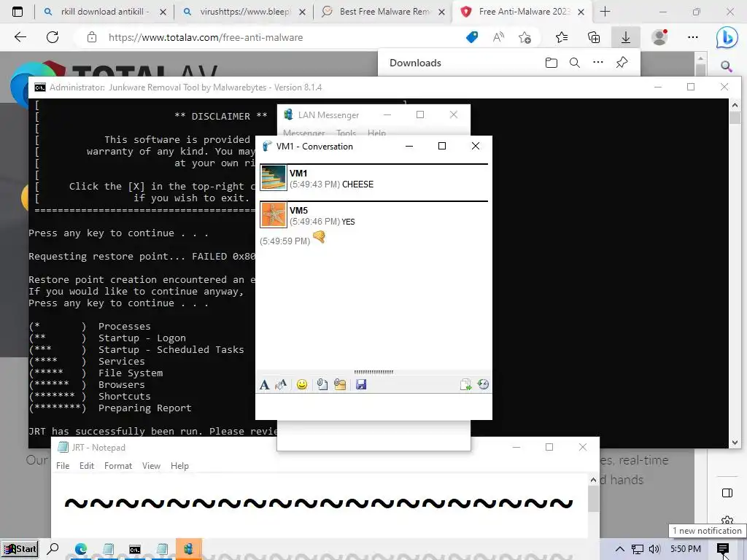Click the file transfer icon with green arrow
Image resolution: width=747 pixels, height=560 pixels.
465,384
